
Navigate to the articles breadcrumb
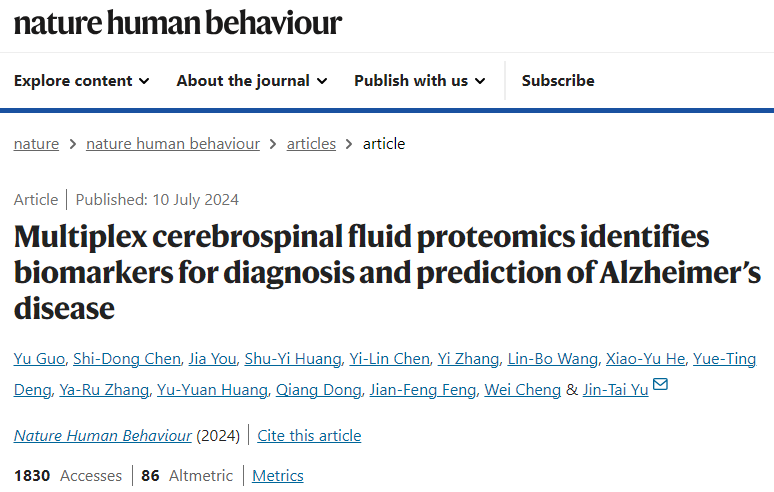(x=311, y=144)
